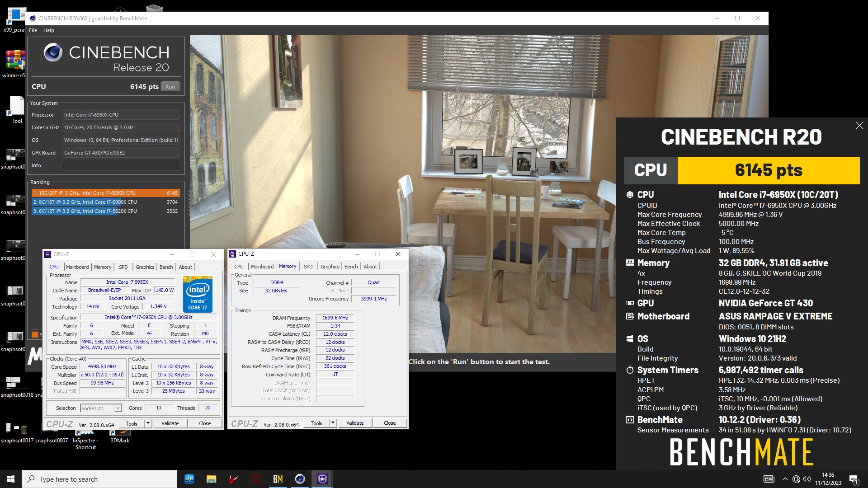Click Validate in the left CPU-Z window

click(170, 423)
